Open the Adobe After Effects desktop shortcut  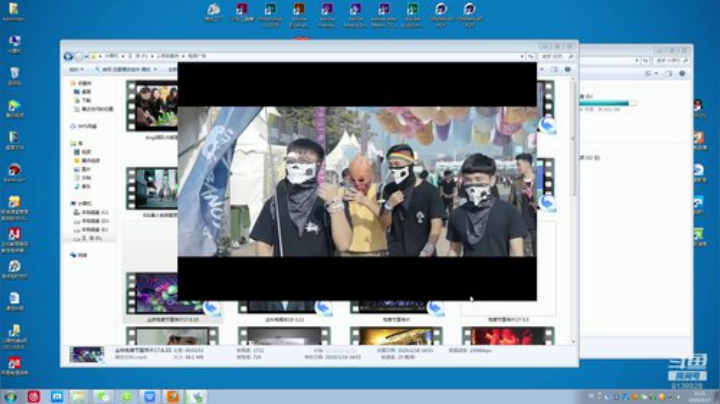tap(384, 14)
